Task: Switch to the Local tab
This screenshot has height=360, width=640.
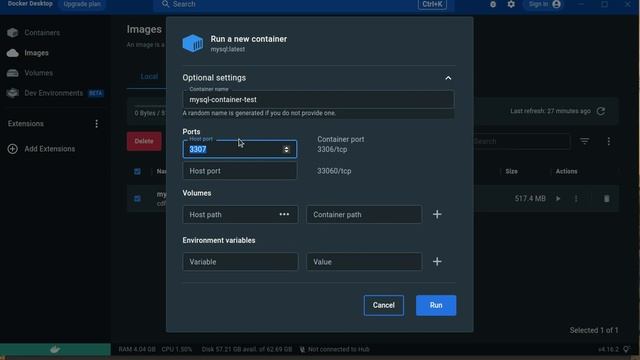Action: click(149, 77)
